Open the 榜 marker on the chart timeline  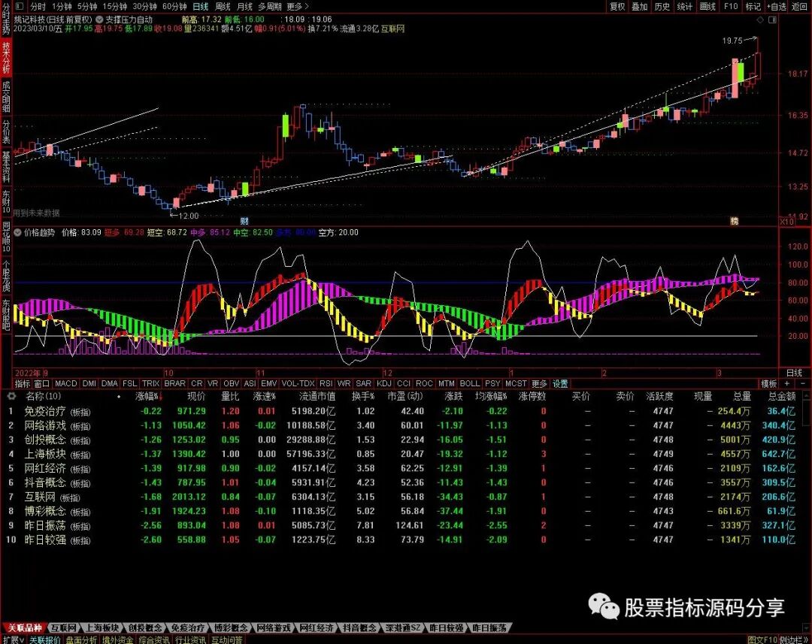[x=734, y=221]
